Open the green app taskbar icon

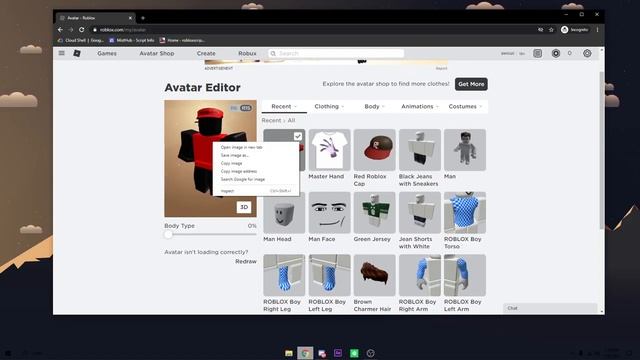click(x=354, y=353)
